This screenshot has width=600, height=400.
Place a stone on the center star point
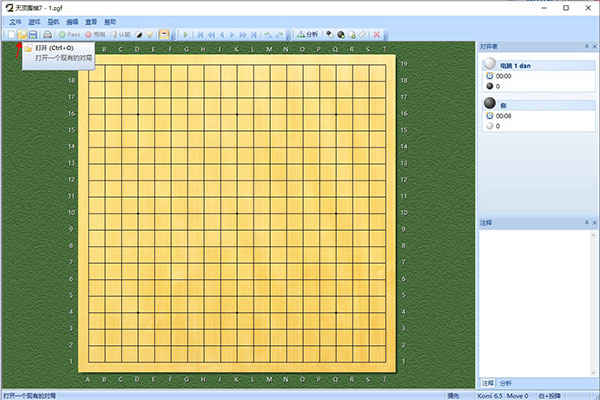[x=237, y=214]
